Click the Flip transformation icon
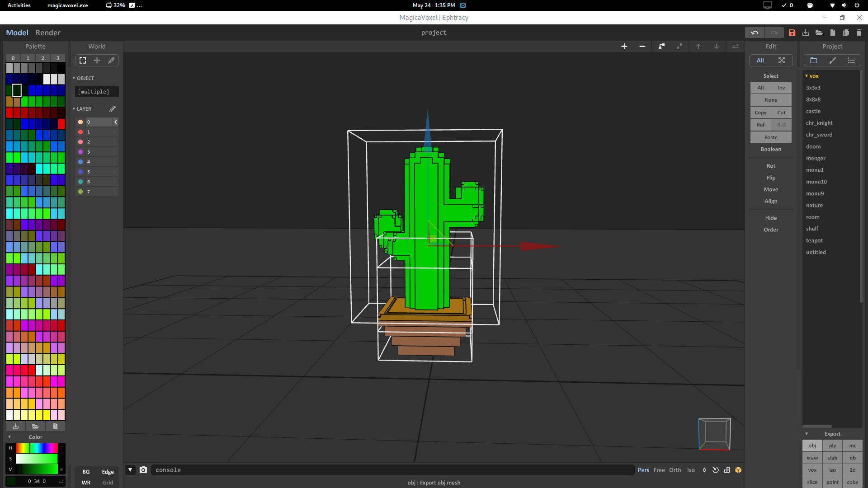Screen dimensions: 868x488 click(771, 178)
